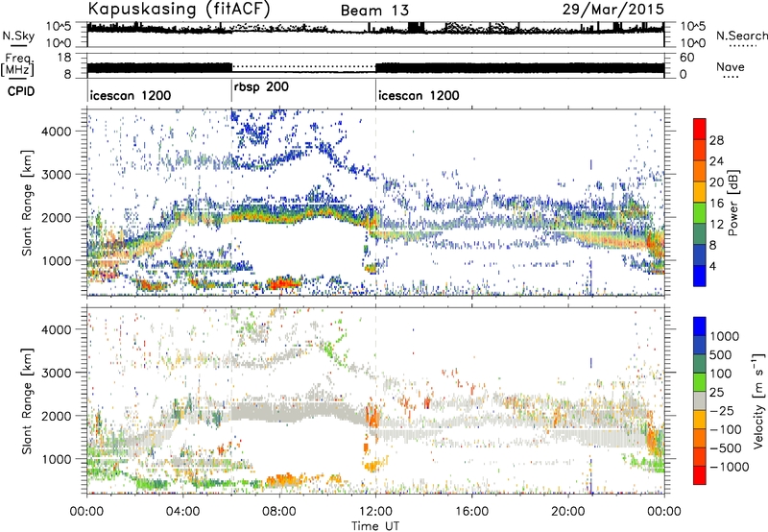Click the '60' tick on Nave axis
This screenshot has width=768, height=532.
687,58
